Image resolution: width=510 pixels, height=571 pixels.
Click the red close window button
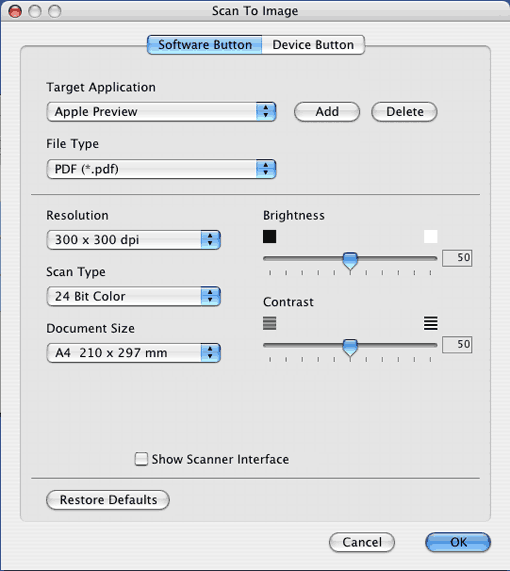15,11
